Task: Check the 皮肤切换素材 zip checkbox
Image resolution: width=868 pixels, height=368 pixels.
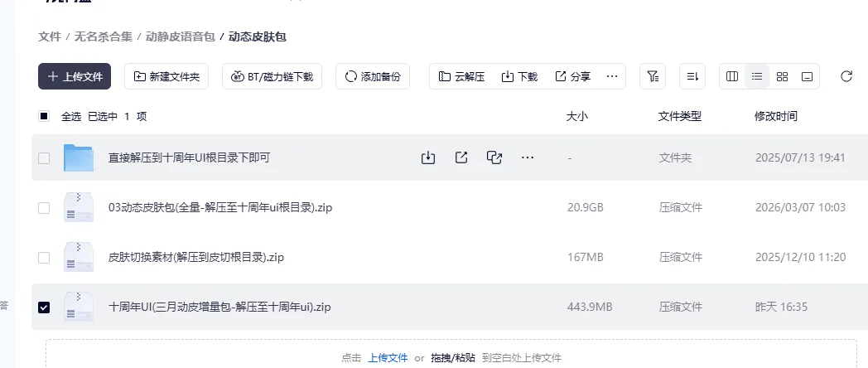Action: pyautogui.click(x=44, y=258)
